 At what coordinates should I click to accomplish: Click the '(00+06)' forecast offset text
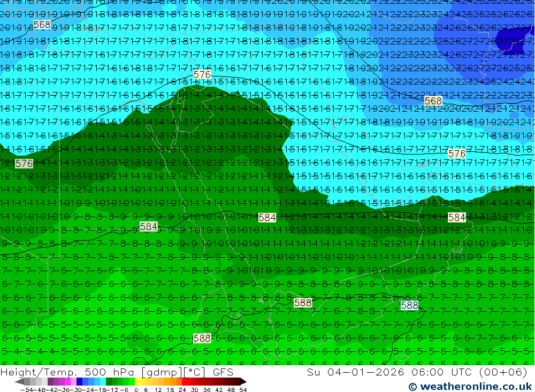click(x=503, y=372)
